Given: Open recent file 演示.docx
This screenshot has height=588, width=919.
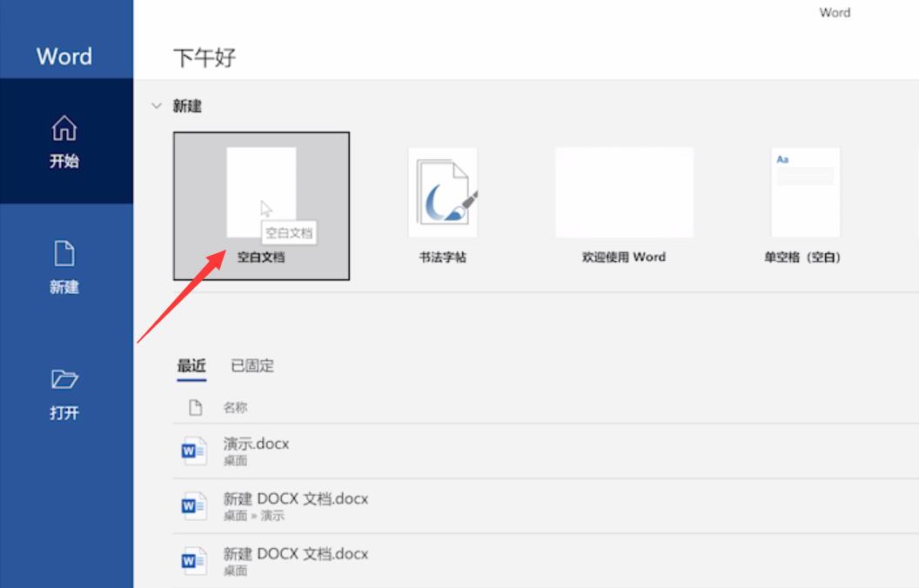Looking at the screenshot, I should (546, 451).
